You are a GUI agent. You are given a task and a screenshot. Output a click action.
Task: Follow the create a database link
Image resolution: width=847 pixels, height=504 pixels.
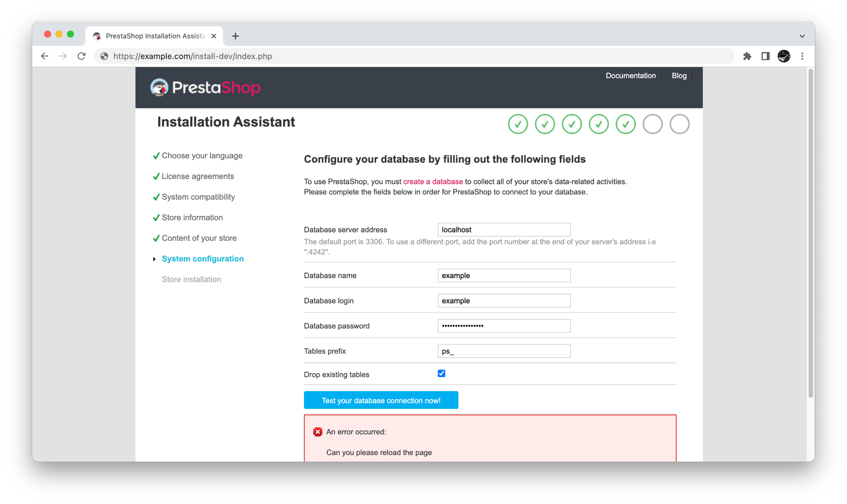click(x=433, y=182)
